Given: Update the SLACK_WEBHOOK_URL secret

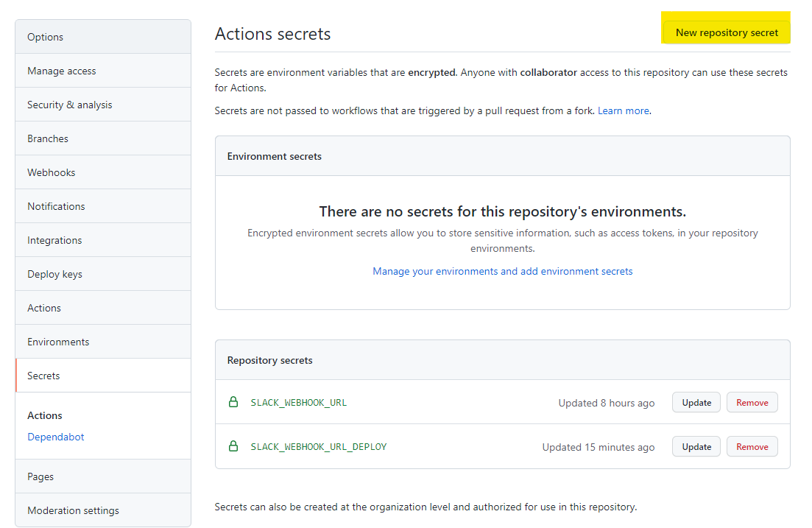Looking at the screenshot, I should (696, 403).
